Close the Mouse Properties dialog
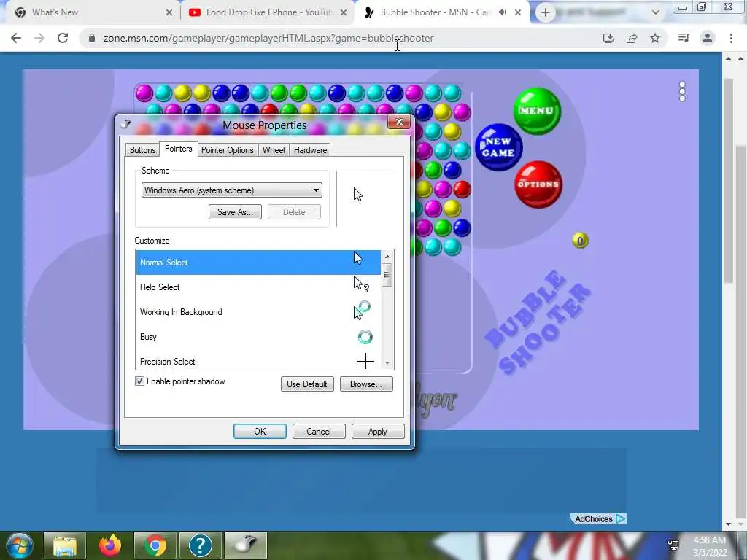 pyautogui.click(x=399, y=122)
